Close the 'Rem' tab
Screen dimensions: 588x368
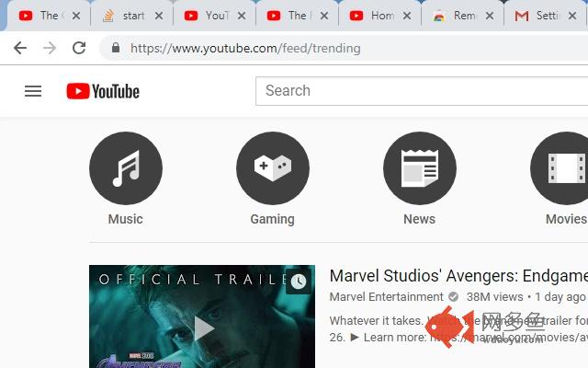[490, 16]
